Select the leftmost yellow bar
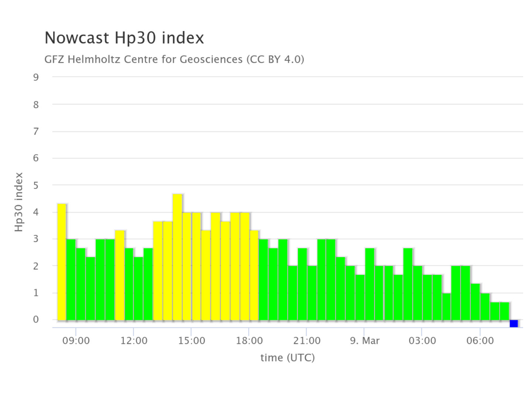 (62, 262)
